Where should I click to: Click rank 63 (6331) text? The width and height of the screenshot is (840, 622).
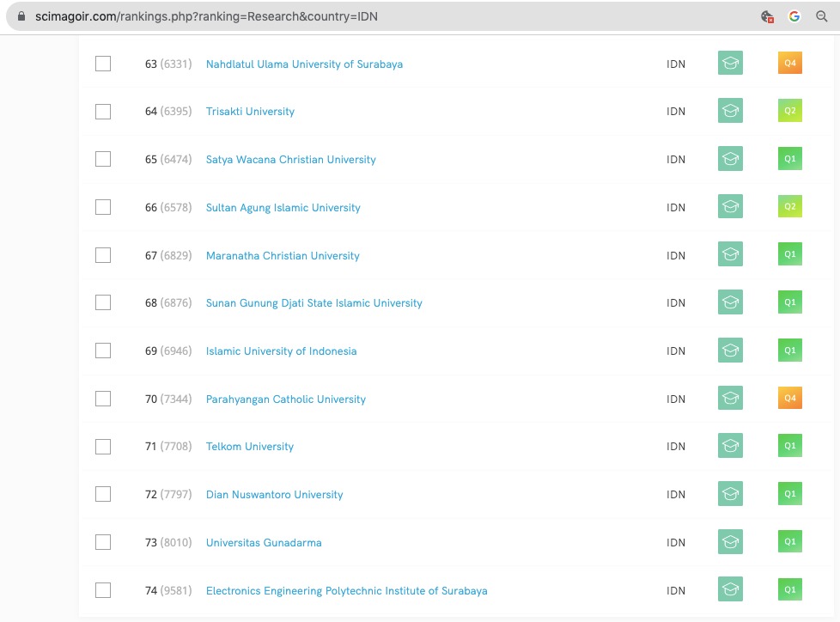[168, 64]
